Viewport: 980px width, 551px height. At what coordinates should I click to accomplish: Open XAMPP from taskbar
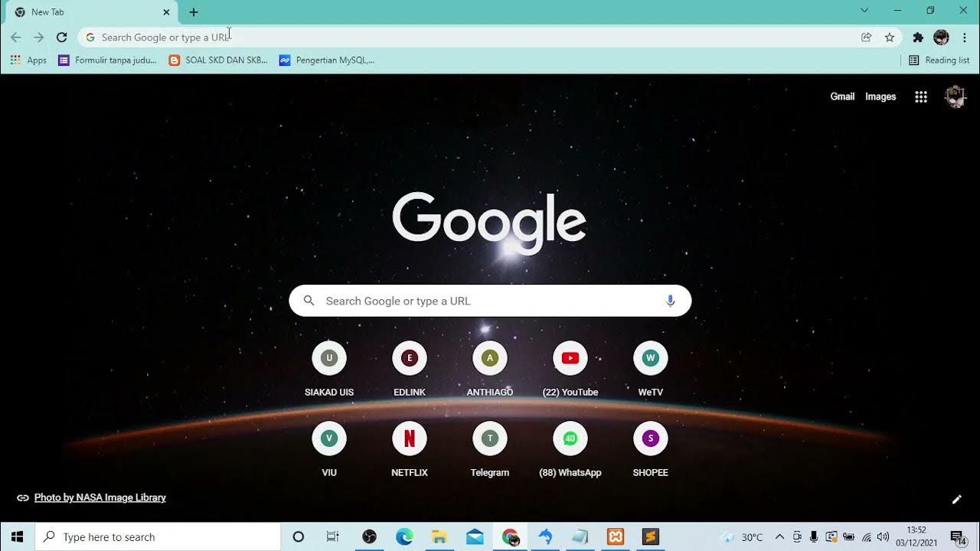point(616,536)
